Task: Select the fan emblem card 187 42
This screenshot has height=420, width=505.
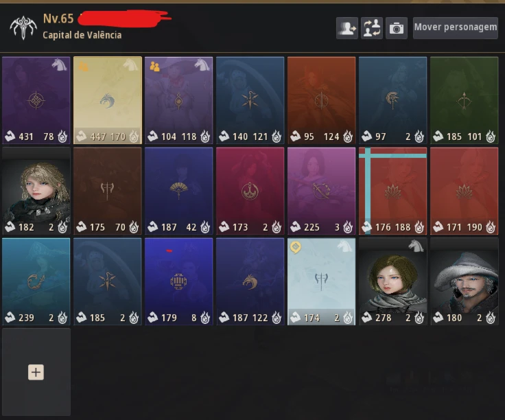Action: tap(179, 191)
